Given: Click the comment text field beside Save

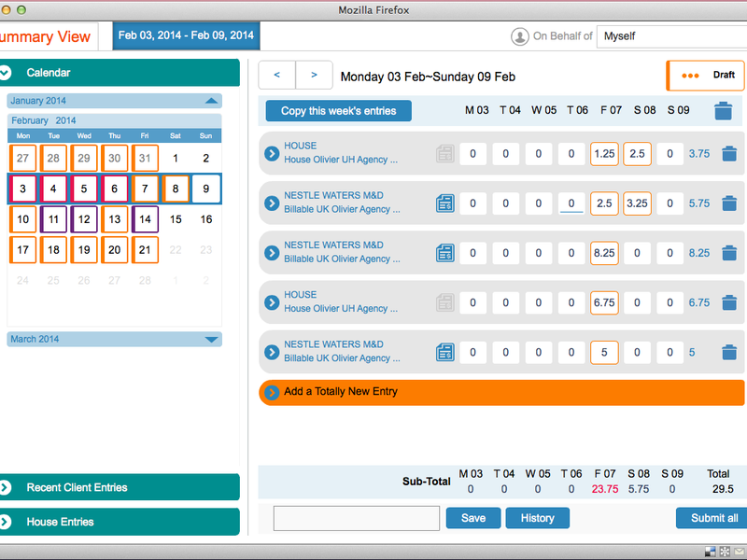Looking at the screenshot, I should coord(357,519).
